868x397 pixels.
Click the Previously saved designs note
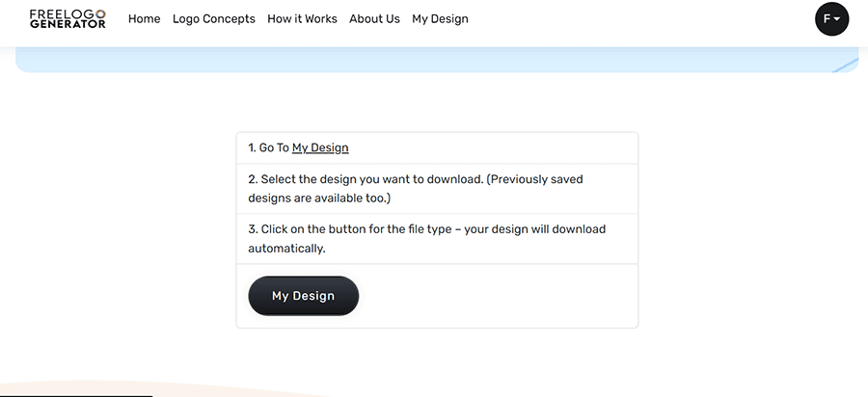point(415,189)
